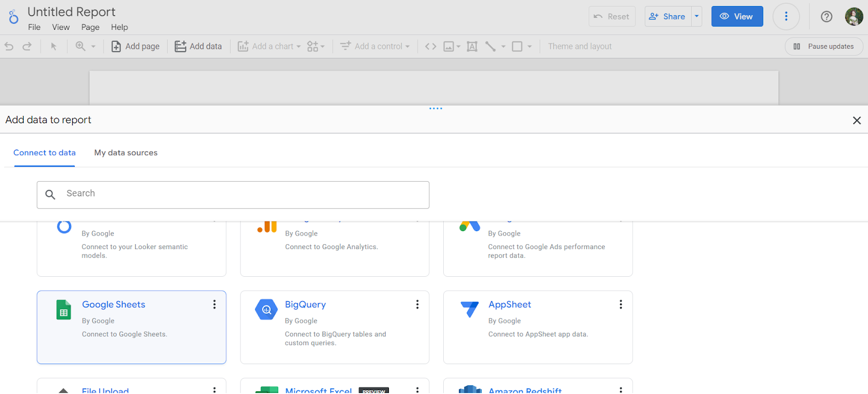
Task: Click 'Connect to AppSheet app data.' text
Action: coord(538,334)
